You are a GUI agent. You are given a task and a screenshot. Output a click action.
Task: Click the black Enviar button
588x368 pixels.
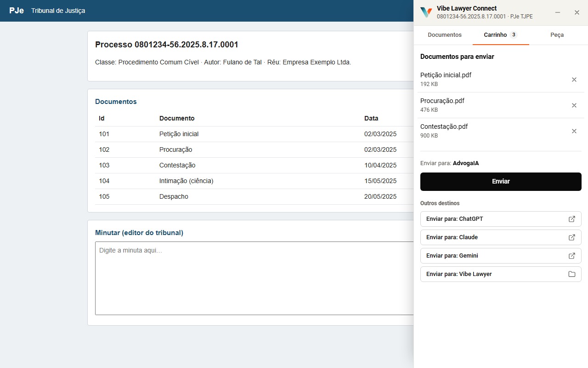click(501, 182)
